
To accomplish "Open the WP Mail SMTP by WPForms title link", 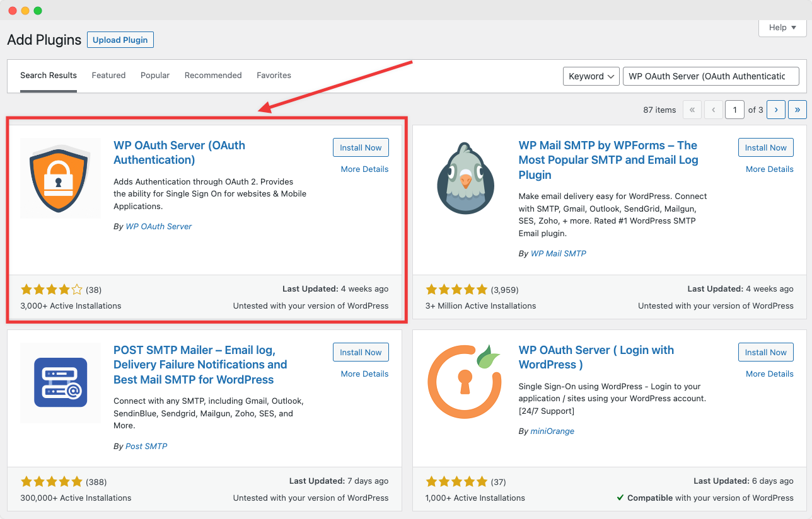I will (x=608, y=160).
